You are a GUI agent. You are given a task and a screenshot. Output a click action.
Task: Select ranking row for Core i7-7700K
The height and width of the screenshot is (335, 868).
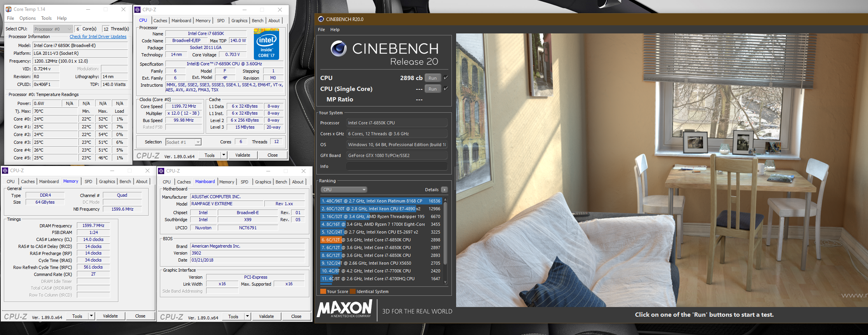381,271
